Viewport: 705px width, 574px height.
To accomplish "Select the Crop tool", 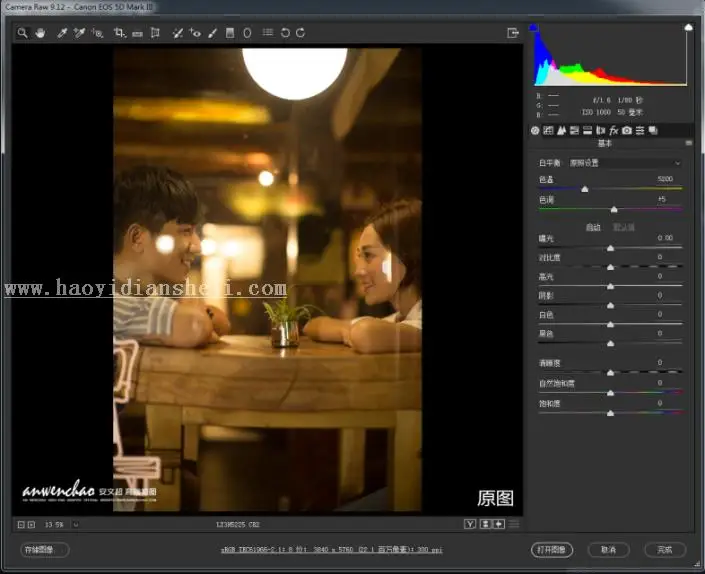I will point(120,33).
